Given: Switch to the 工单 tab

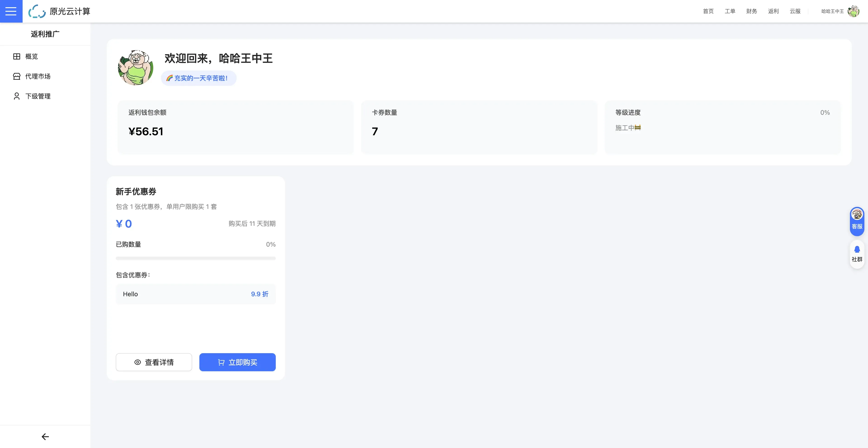Looking at the screenshot, I should (x=730, y=11).
